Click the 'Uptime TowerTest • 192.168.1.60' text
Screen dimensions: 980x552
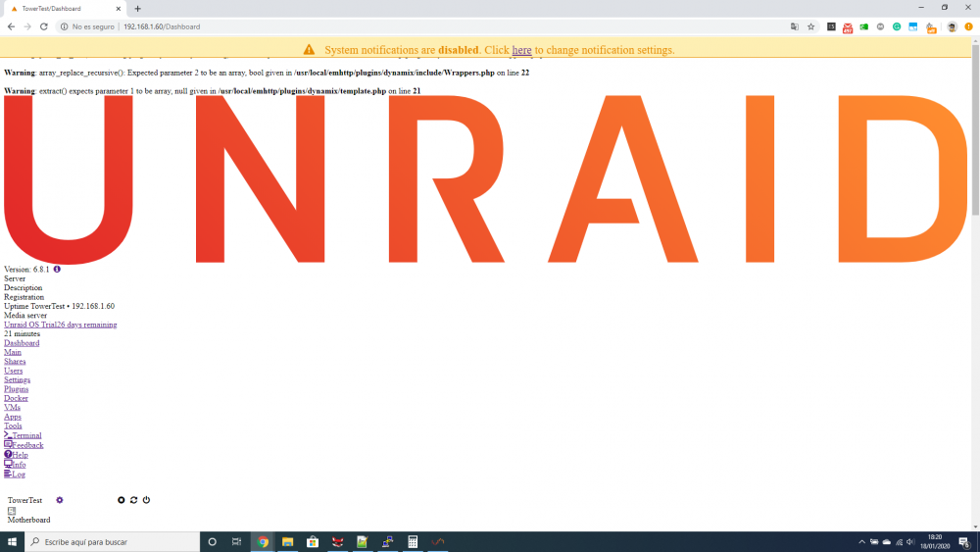coord(60,306)
